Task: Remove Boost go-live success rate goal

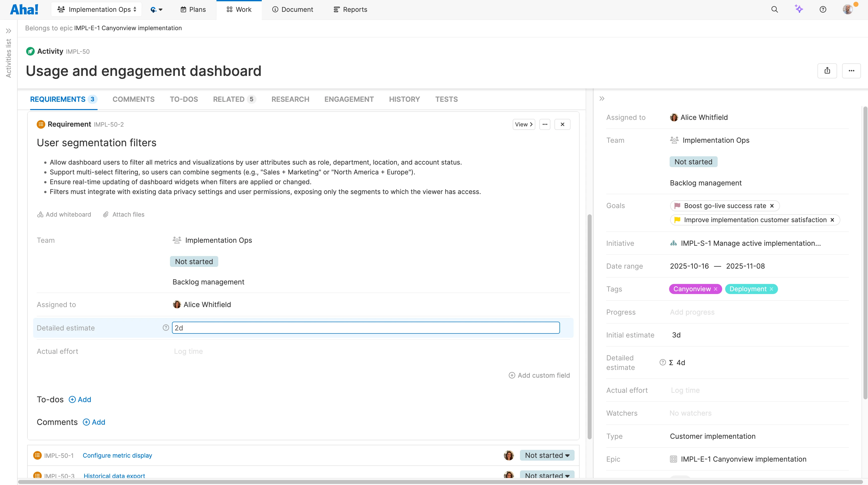Action: [x=772, y=206]
